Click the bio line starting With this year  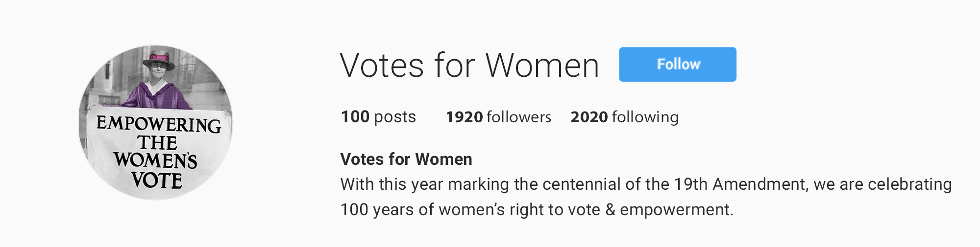point(646,184)
